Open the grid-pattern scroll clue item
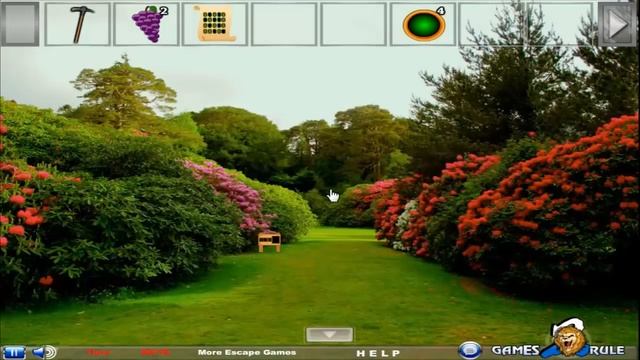This screenshot has height=360, width=640. click(215, 23)
